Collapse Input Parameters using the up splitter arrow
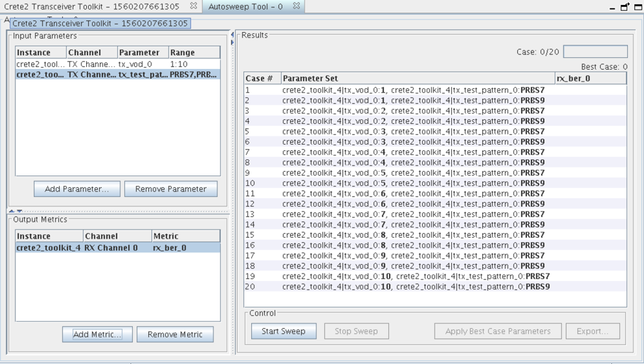 (11, 211)
